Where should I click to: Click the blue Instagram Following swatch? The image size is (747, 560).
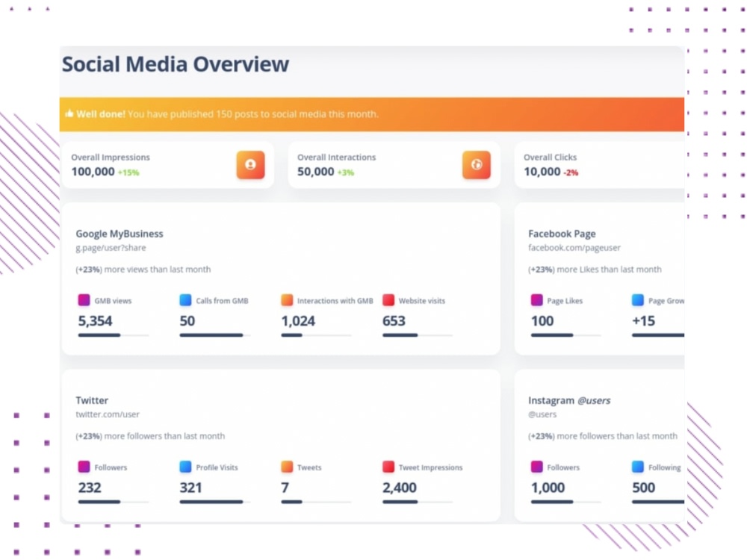click(638, 467)
